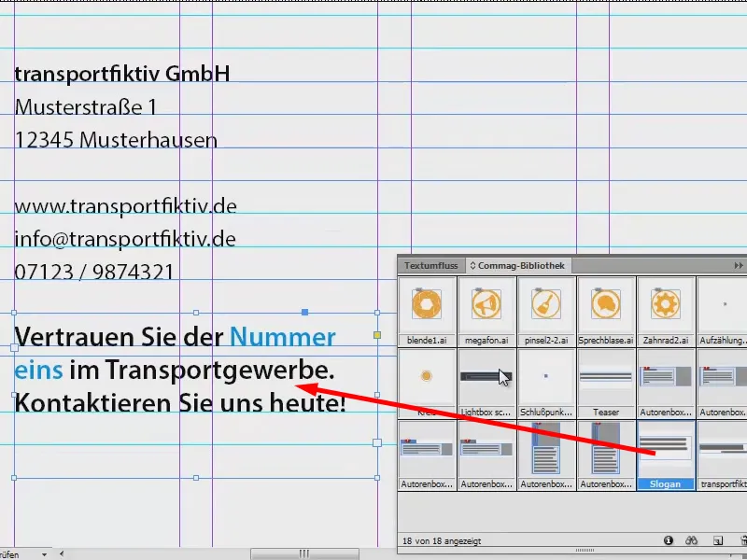The height and width of the screenshot is (560, 747).
Task: Click the heading transportfiktiv GmbH
Action: 122,75
